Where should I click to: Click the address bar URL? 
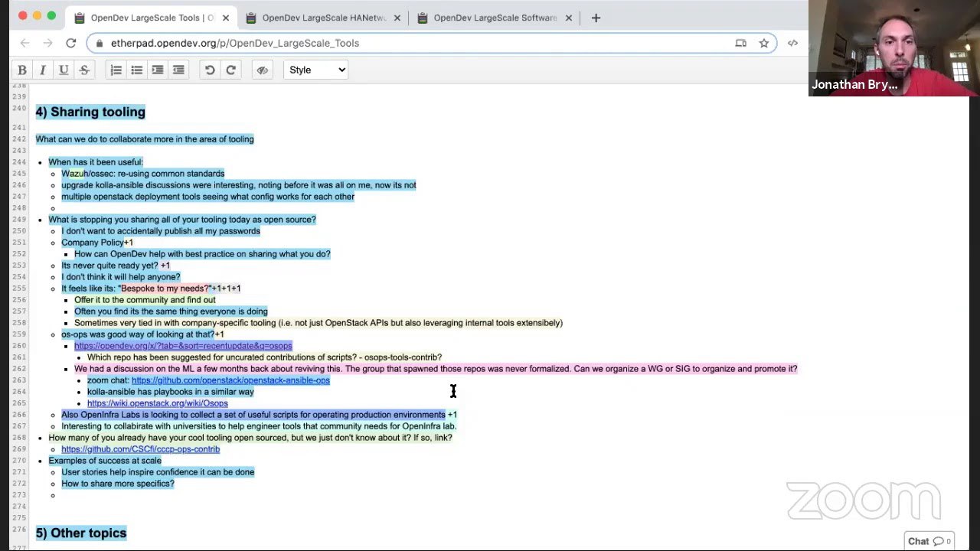[234, 43]
